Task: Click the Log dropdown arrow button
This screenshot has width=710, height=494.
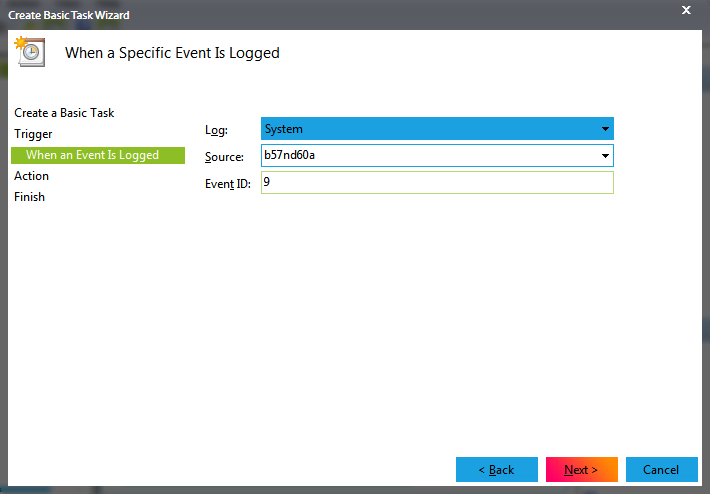Action: 604,129
